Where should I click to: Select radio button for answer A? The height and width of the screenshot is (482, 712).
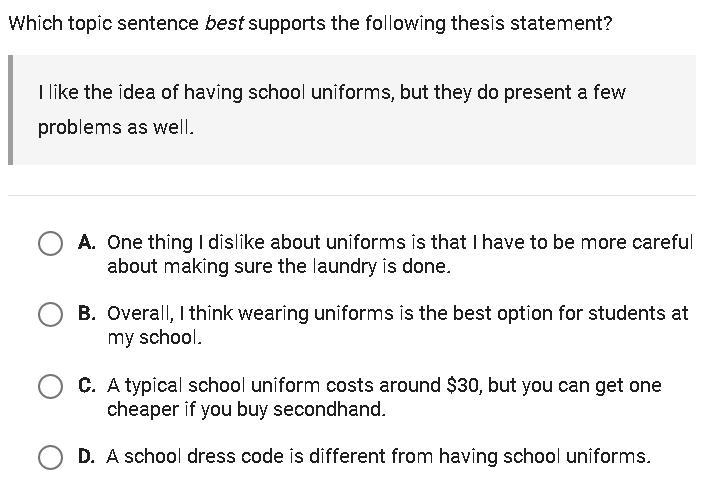pyautogui.click(x=50, y=243)
